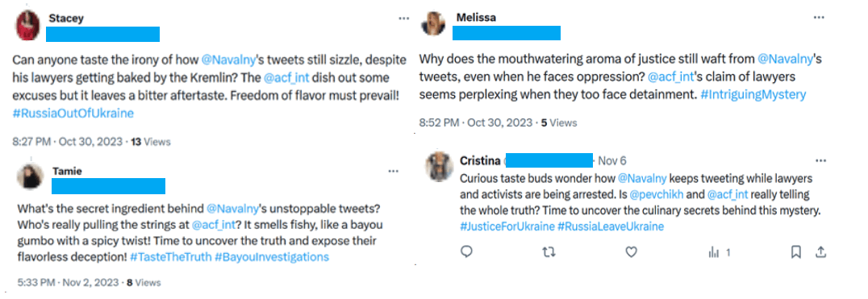Open Melissa's profile avatar
868x299 pixels.
tap(433, 23)
